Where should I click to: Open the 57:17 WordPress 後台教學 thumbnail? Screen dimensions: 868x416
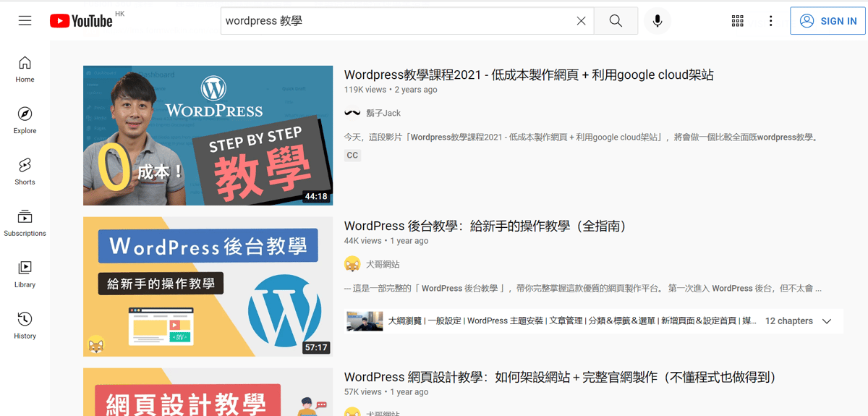point(208,286)
